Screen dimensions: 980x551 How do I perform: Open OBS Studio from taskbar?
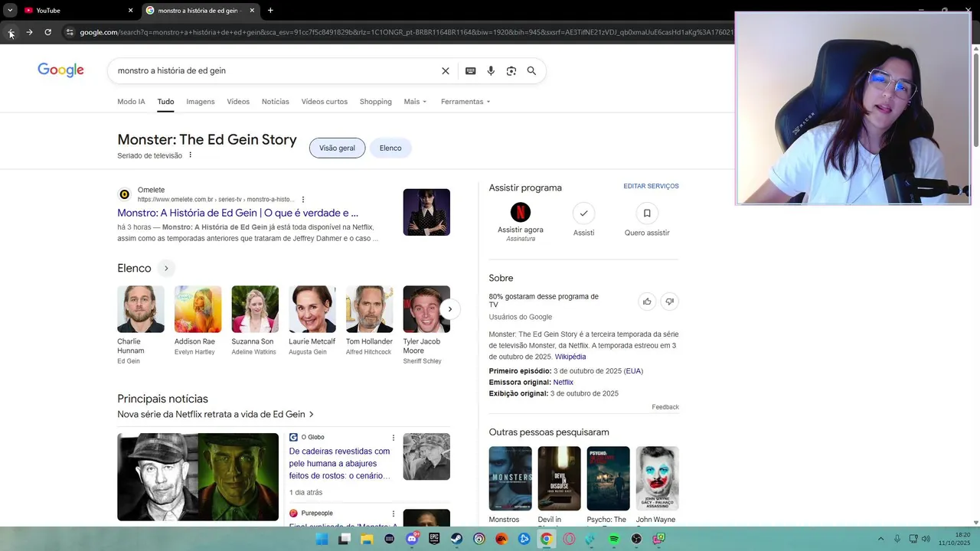coord(636,539)
